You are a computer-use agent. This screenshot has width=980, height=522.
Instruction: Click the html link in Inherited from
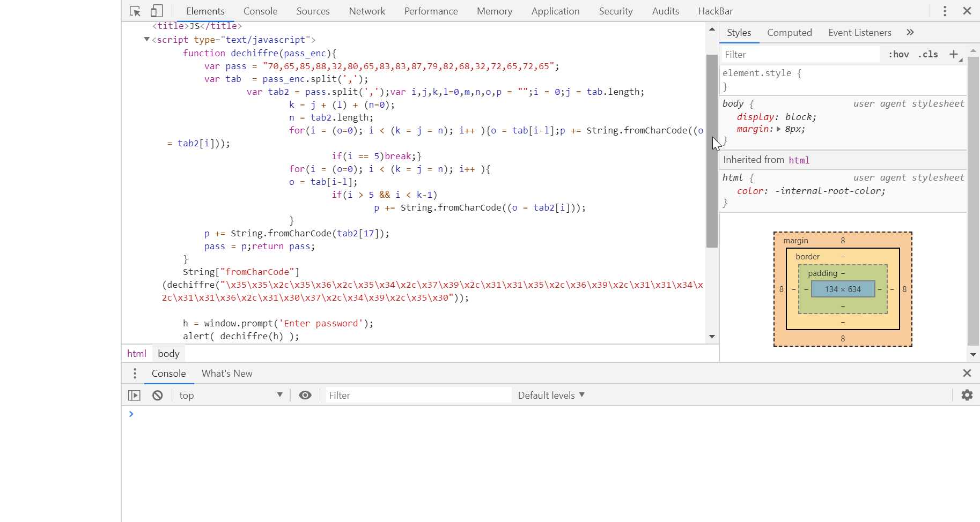[x=799, y=160]
